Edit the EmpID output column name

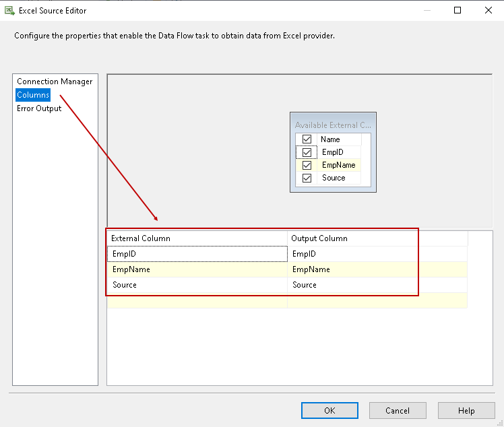pyautogui.click(x=377, y=254)
